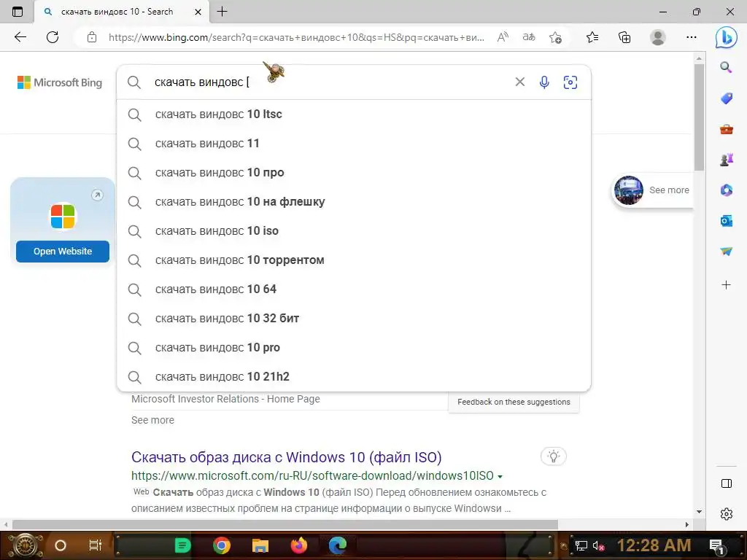This screenshot has height=560, width=747.
Task: Activate the Read aloud icon
Action: point(503,37)
